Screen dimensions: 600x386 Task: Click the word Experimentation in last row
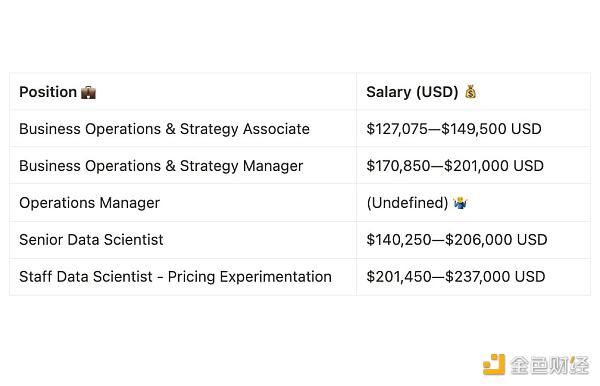276,277
